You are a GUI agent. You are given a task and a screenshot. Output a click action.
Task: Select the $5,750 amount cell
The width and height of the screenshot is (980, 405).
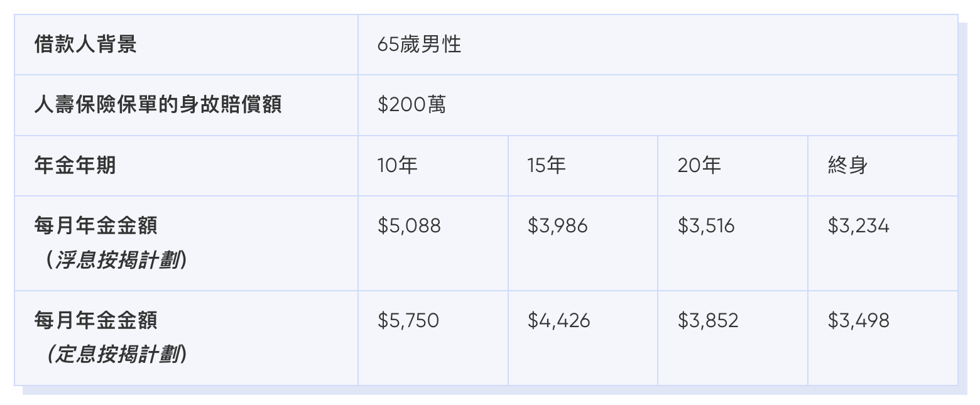click(408, 321)
